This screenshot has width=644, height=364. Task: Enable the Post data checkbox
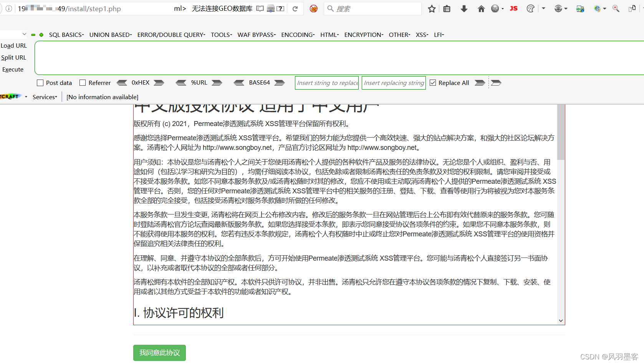click(40, 83)
